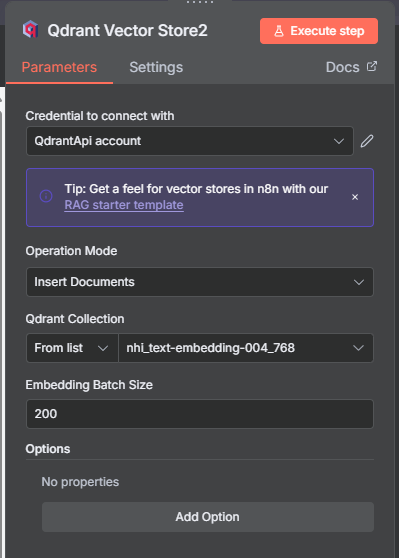
Task: Open the Docs link
Action: tap(342, 67)
